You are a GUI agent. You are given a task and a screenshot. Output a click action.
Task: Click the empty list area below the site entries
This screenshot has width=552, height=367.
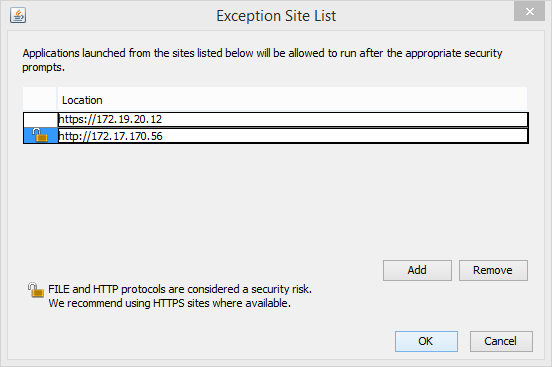(x=275, y=197)
